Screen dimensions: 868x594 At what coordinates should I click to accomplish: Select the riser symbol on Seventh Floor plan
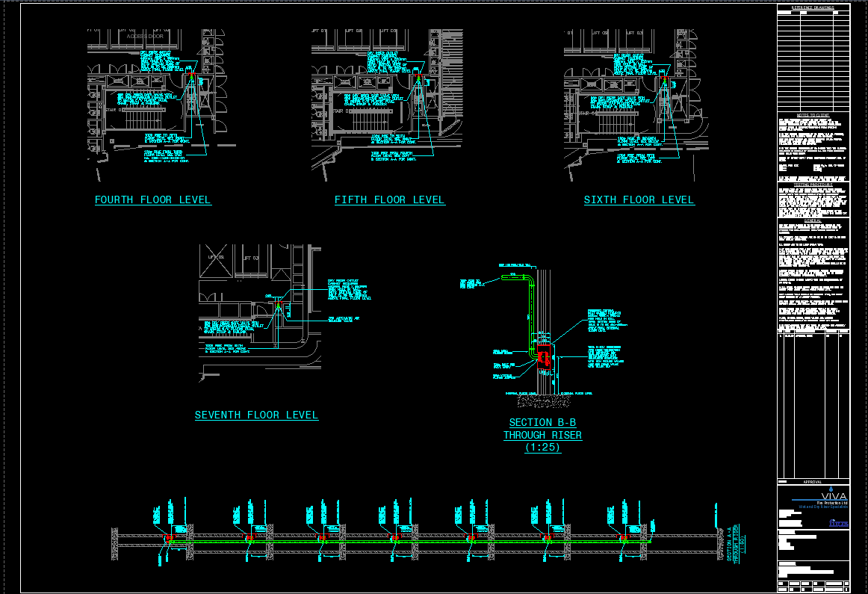276,306
